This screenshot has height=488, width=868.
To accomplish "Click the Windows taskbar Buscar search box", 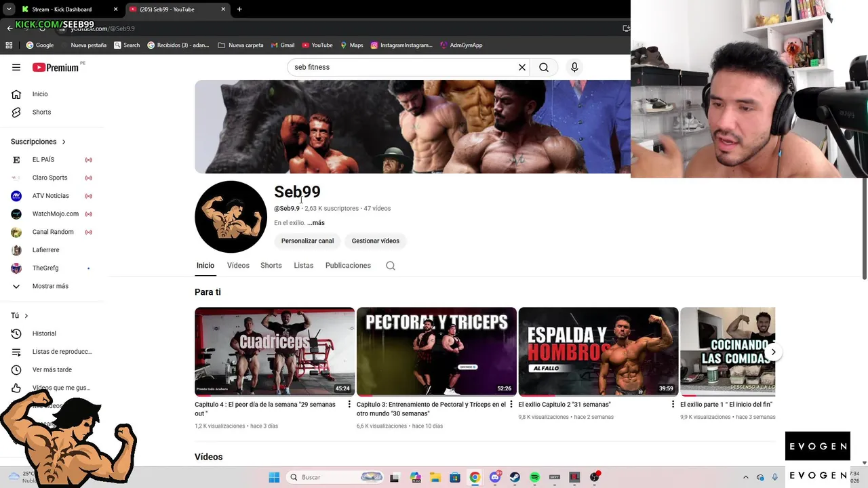I will 336,477.
